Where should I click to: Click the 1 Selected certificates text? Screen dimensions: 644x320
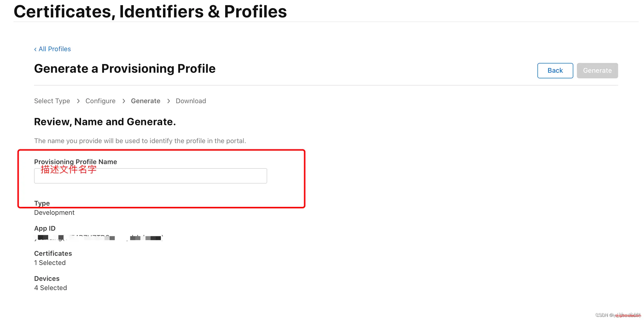point(50,263)
